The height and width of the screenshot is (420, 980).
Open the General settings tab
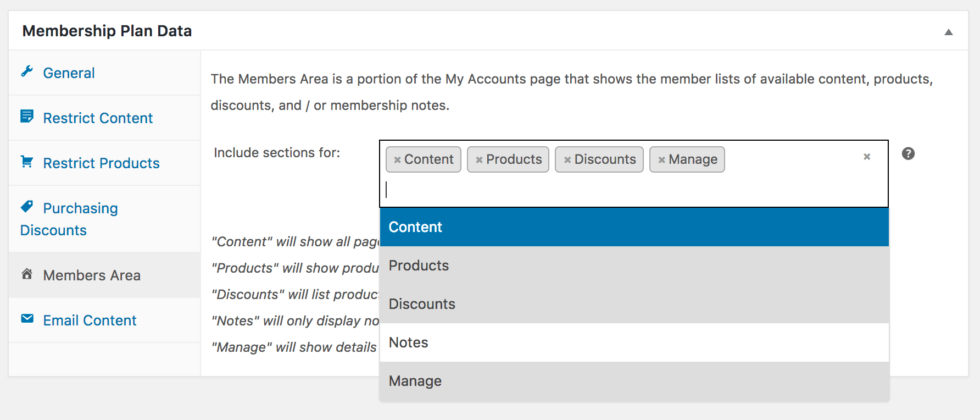[69, 73]
